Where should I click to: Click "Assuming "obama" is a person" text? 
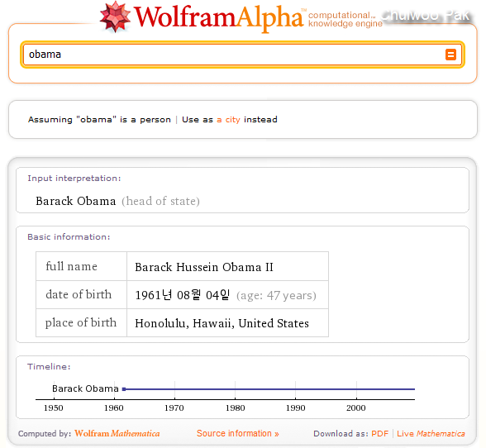coord(99,120)
